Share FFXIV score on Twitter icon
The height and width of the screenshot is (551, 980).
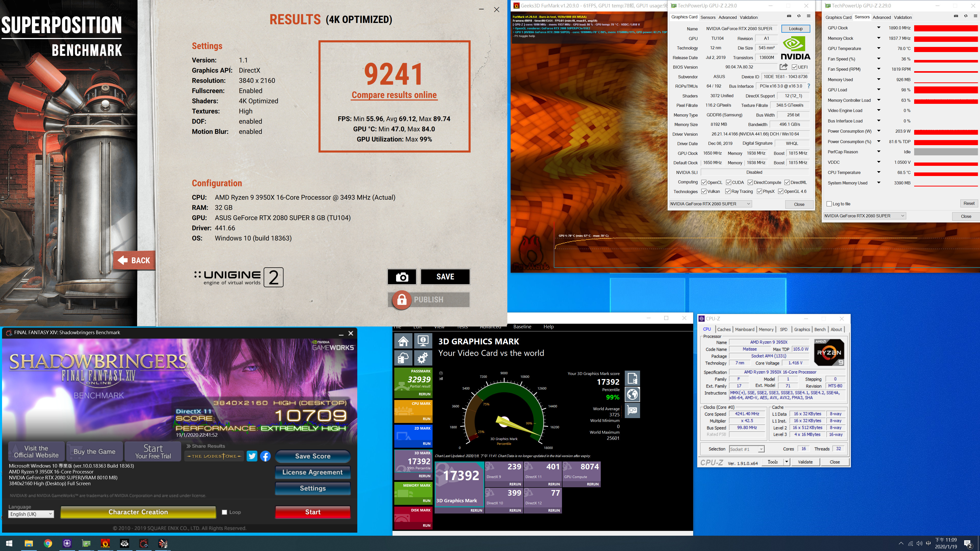(x=252, y=456)
